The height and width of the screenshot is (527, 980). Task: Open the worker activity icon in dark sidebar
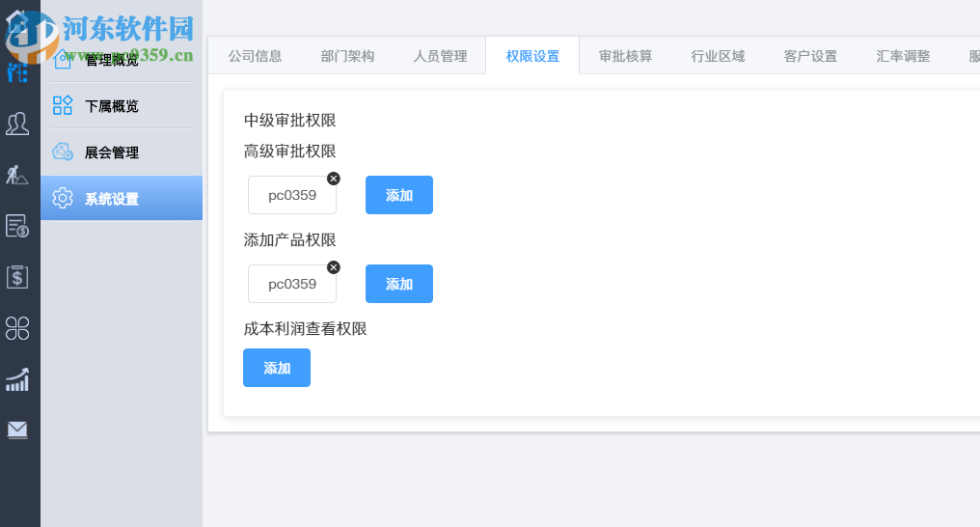[17, 175]
